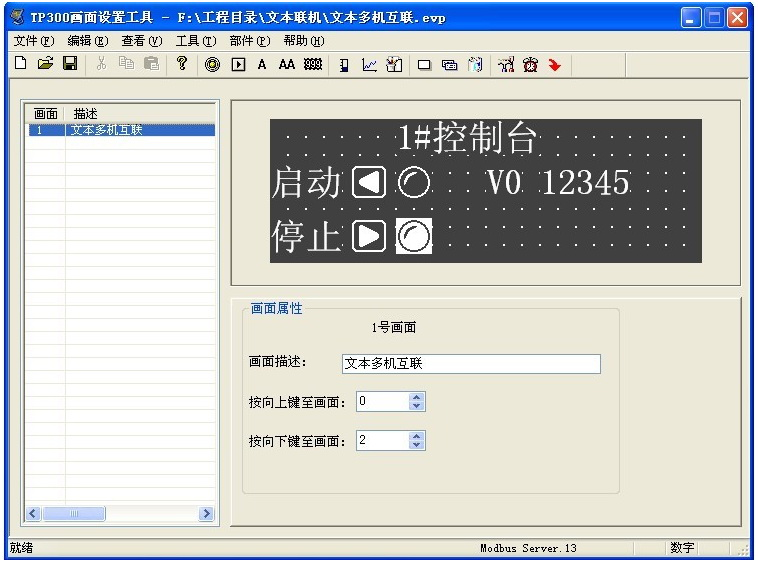Viewport: 758px width, 562px height.
Task: Click the red alarm clock toolbar icon
Action: [530, 64]
